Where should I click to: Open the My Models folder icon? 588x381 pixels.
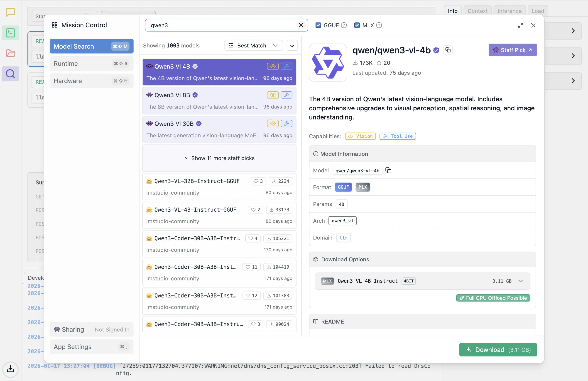tap(10, 53)
